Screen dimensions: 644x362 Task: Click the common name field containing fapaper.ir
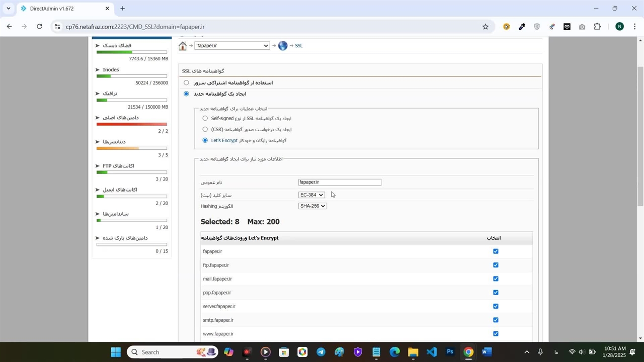click(x=340, y=182)
